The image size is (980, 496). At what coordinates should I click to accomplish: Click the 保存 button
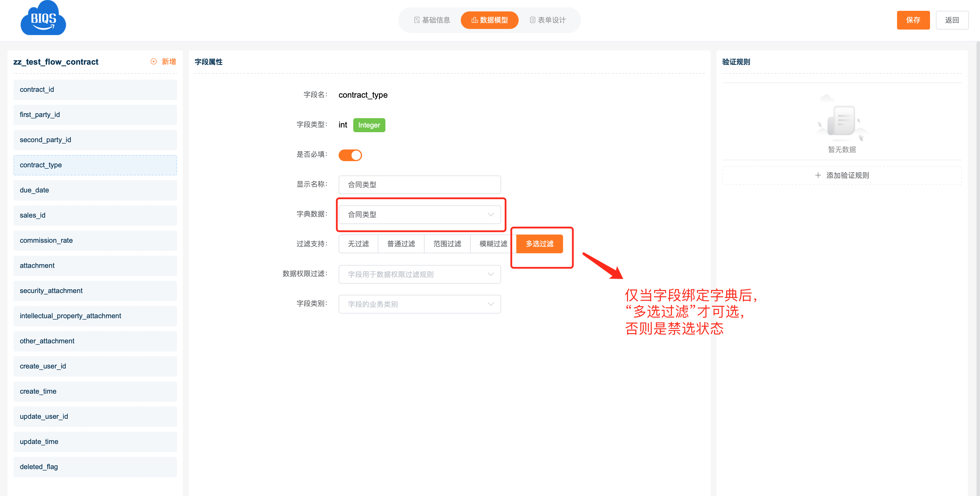click(913, 20)
